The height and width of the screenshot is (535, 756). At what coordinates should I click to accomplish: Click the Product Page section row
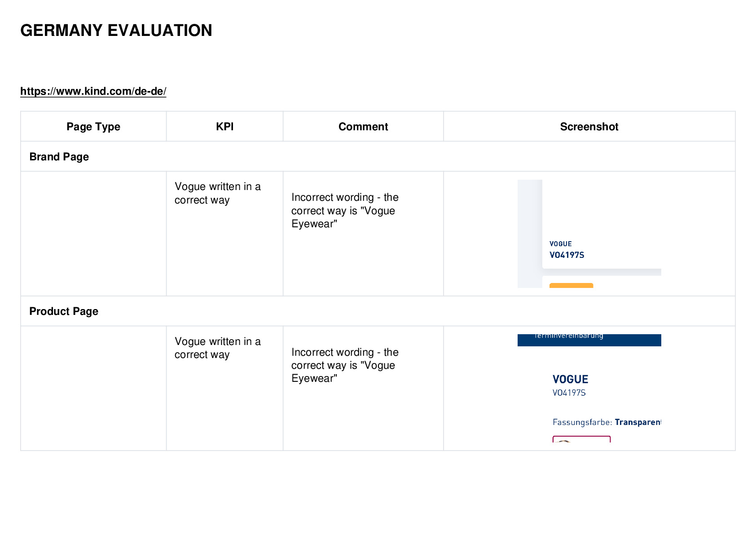[x=378, y=311]
